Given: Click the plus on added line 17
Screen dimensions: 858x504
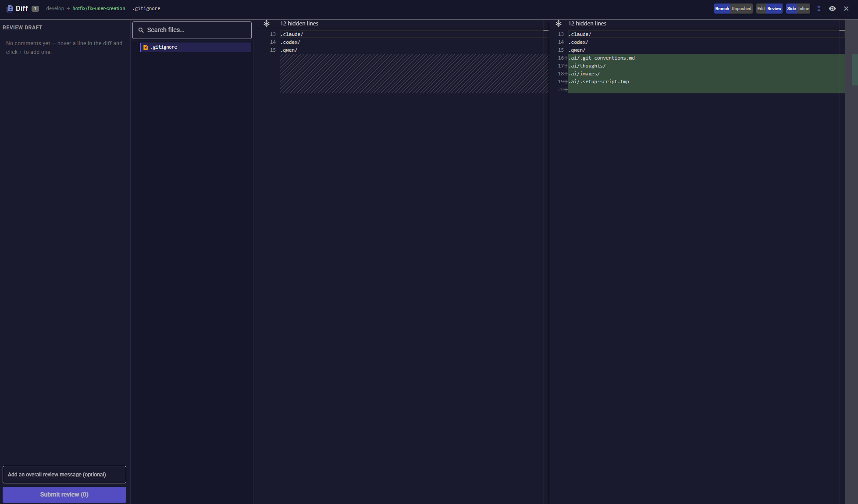Looking at the screenshot, I should point(566,66).
